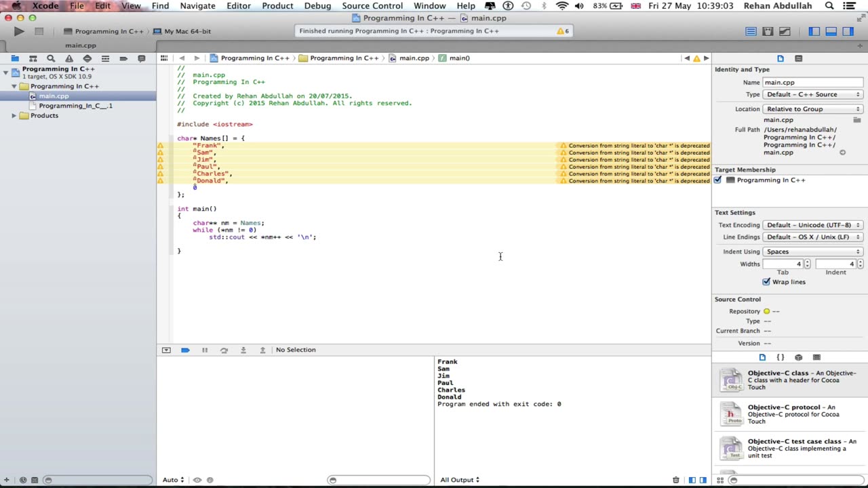Show the Assistant editor

pos(768,31)
